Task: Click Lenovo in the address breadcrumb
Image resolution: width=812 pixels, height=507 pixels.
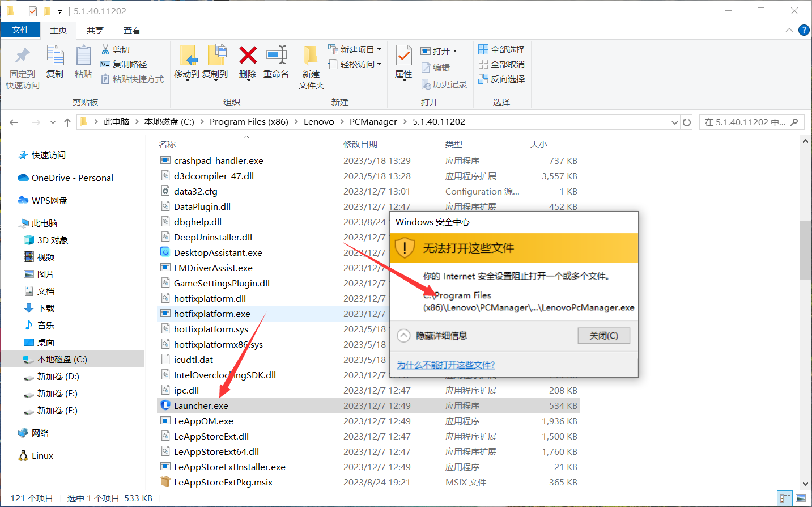Action: click(319, 122)
